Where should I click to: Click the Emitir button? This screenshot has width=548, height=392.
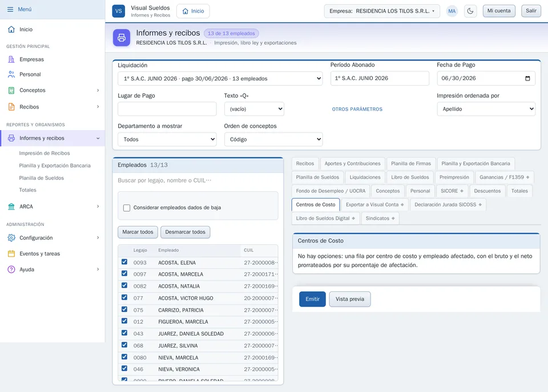(312, 299)
